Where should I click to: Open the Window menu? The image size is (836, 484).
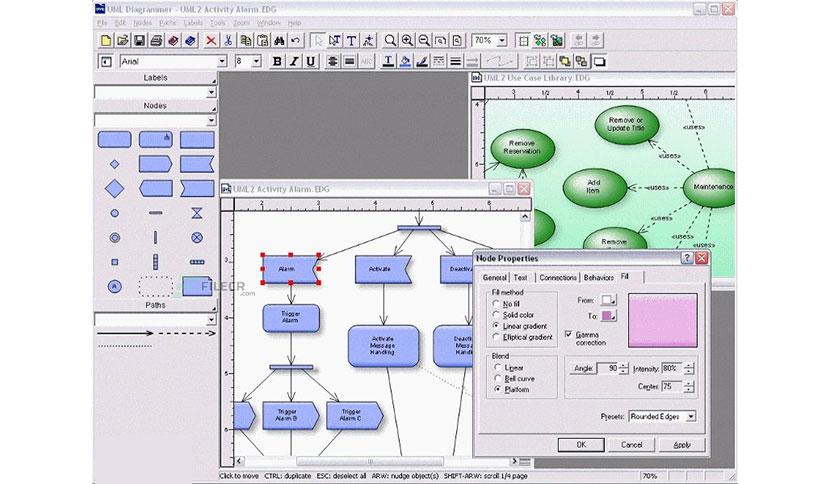click(269, 23)
